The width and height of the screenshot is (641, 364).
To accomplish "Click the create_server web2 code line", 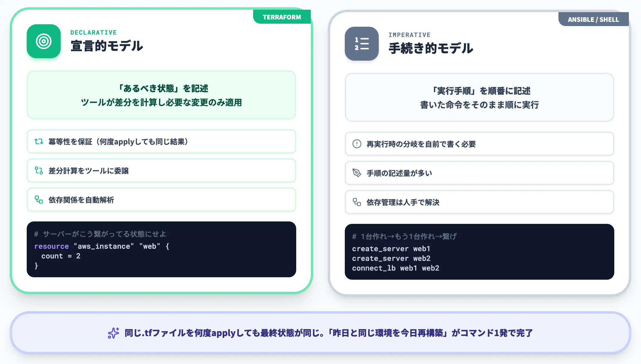I will 391,258.
